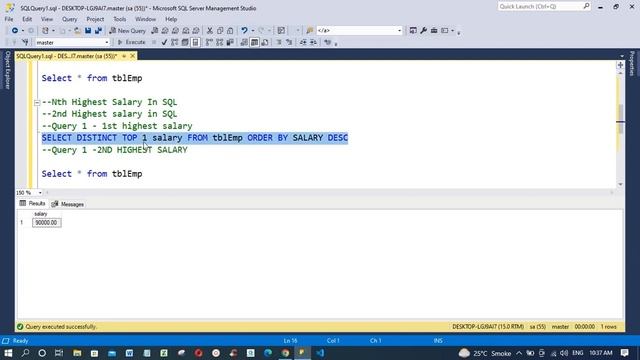Click the Copy icon
Image resolution: width=640 pixels, height=360 pixels.
pos(220,31)
